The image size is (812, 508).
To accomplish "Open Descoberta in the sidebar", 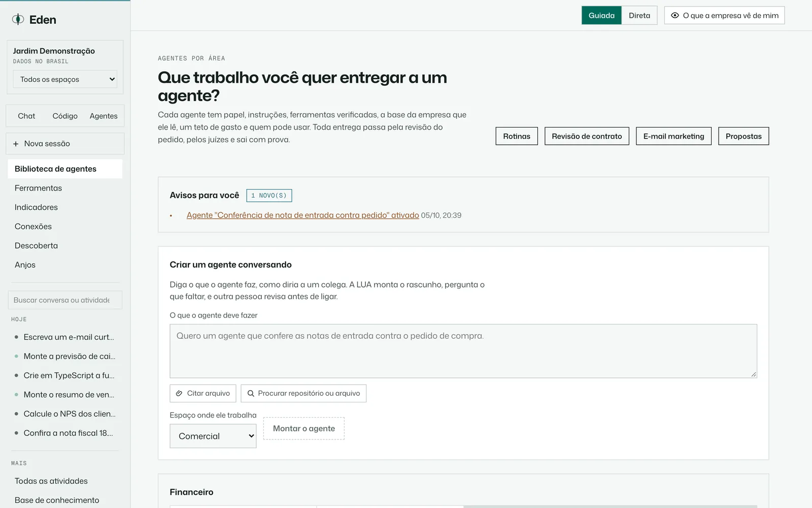I will tap(65, 246).
